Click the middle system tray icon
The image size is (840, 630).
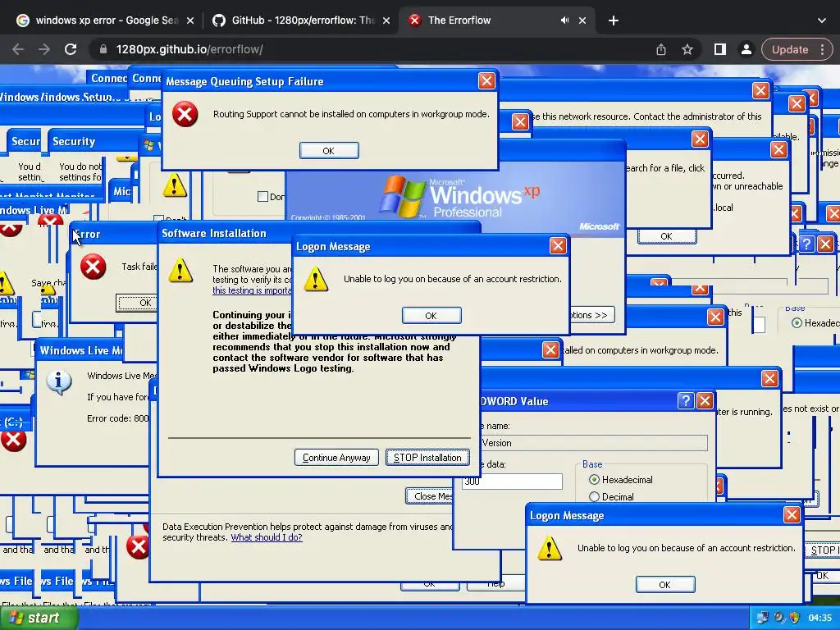tap(779, 618)
